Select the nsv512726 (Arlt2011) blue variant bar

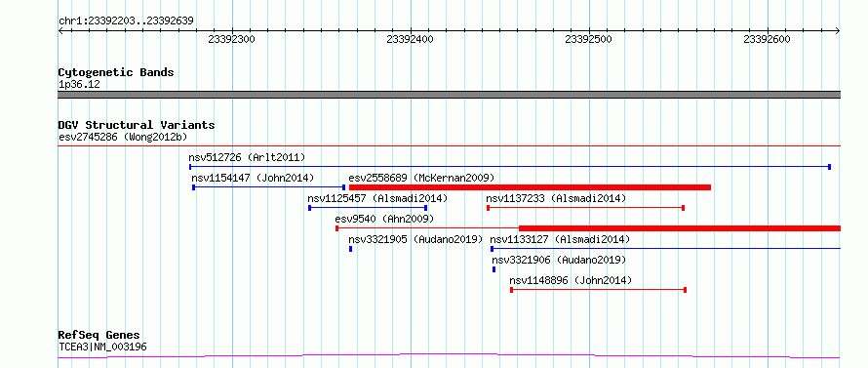click(x=510, y=167)
